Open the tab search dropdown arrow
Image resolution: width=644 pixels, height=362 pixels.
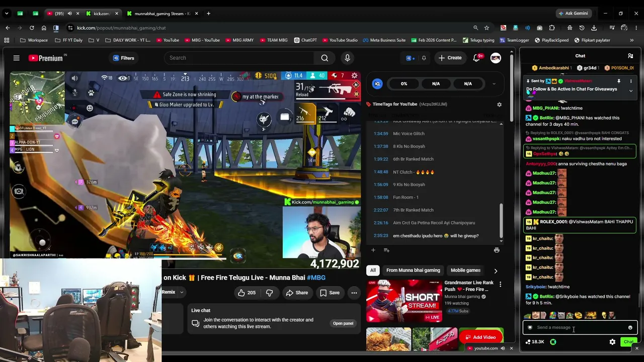pyautogui.click(x=7, y=14)
